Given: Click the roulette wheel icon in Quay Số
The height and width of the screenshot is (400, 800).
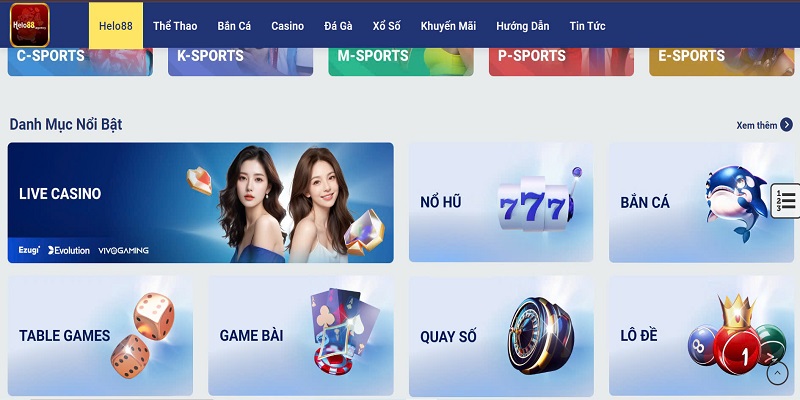Looking at the screenshot, I should pyautogui.click(x=540, y=335).
